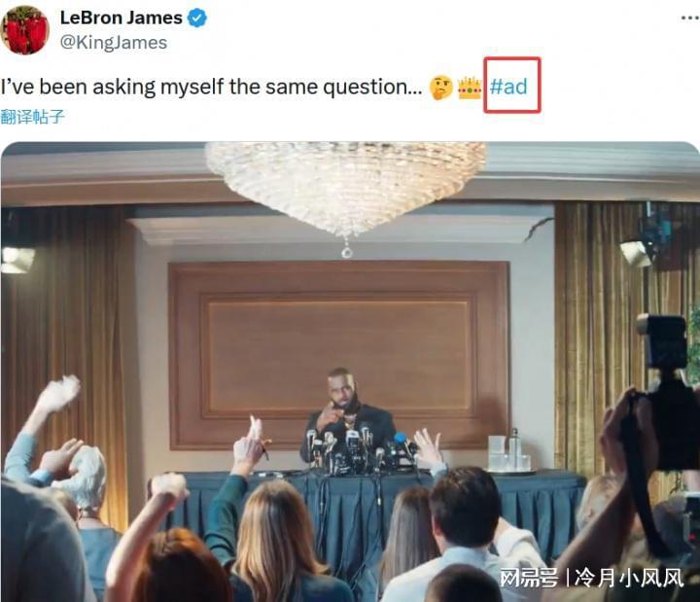
Task: Select the tweet text about same question
Action: [x=211, y=87]
